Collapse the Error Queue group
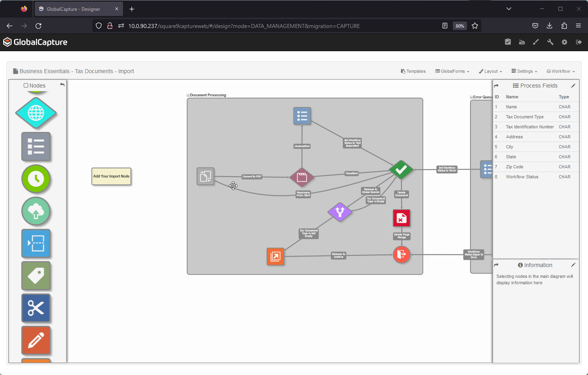 click(x=471, y=97)
